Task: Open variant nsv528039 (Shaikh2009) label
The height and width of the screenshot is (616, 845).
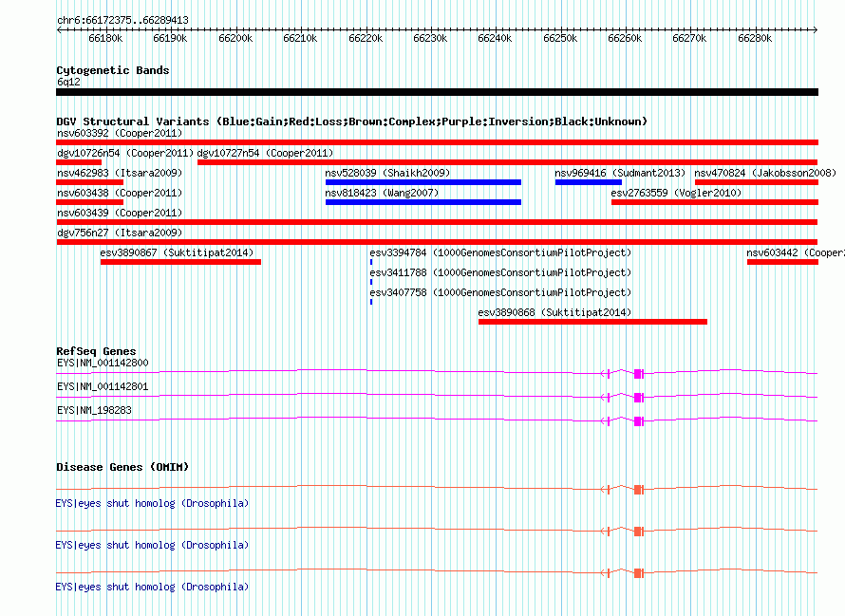Action: coord(387,173)
